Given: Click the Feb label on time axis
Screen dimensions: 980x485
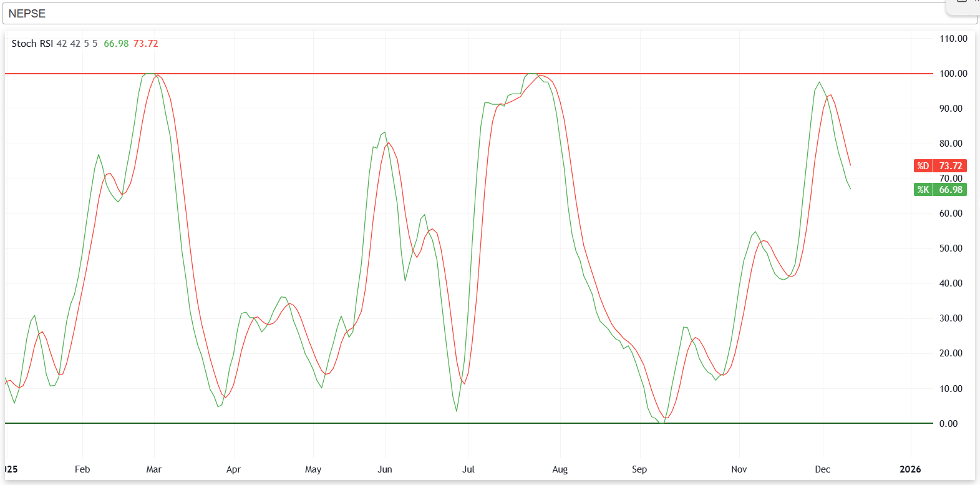Looking at the screenshot, I should (x=82, y=469).
